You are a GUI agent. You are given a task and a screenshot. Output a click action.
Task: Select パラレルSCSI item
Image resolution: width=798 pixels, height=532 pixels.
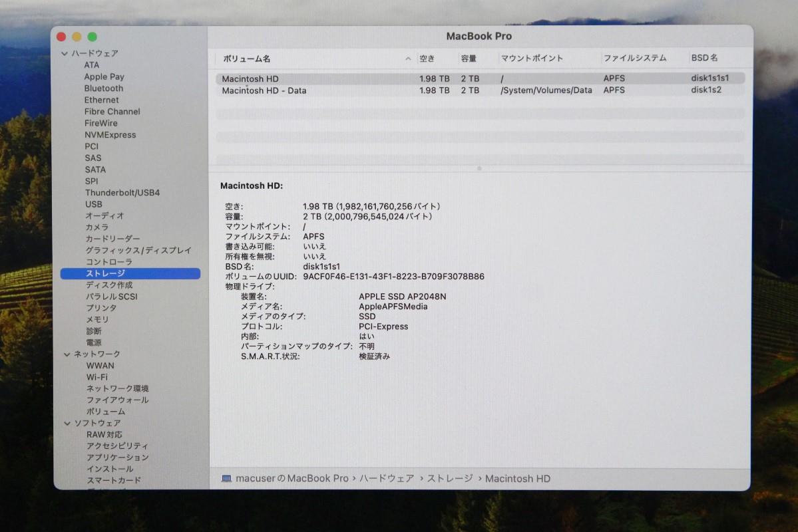[x=111, y=297]
